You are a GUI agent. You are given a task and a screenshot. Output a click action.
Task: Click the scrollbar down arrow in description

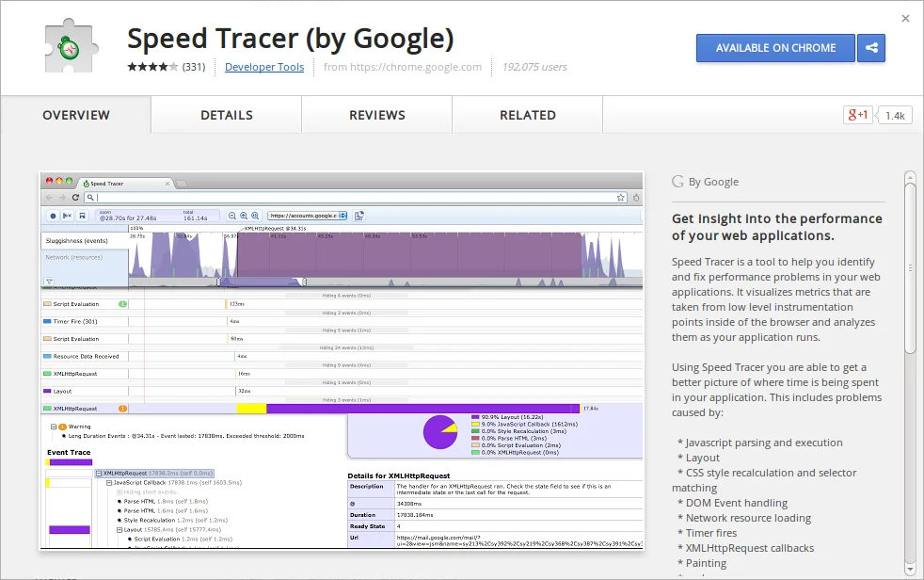pos(911,570)
